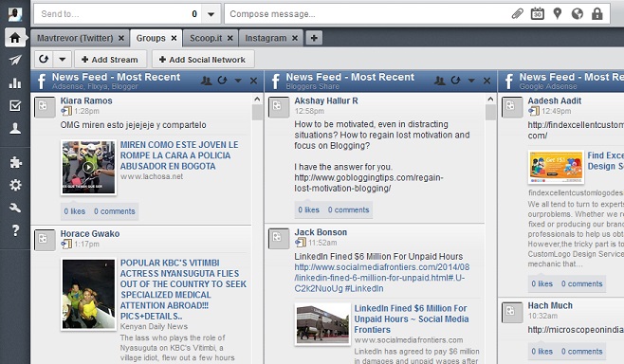Click 0 likes under Akshay Hallur R post
Screen dimensions: 624x364
(x=308, y=209)
